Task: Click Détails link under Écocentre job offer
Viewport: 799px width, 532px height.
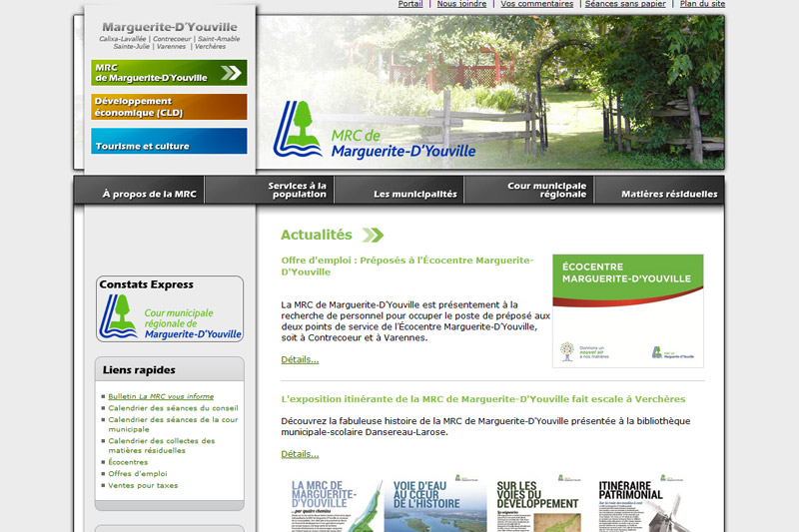Action: pos(300,359)
